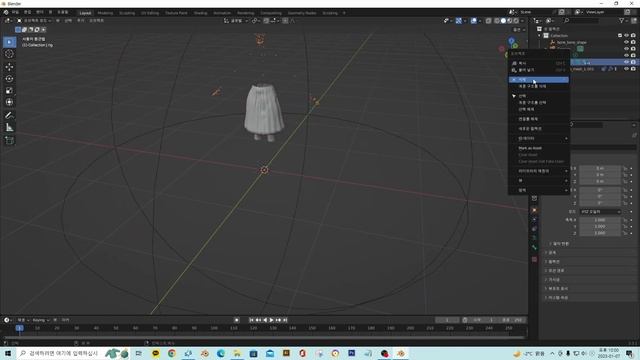Click the outliner search magnifier field
This screenshot has width=640, height=360.
[581, 20]
